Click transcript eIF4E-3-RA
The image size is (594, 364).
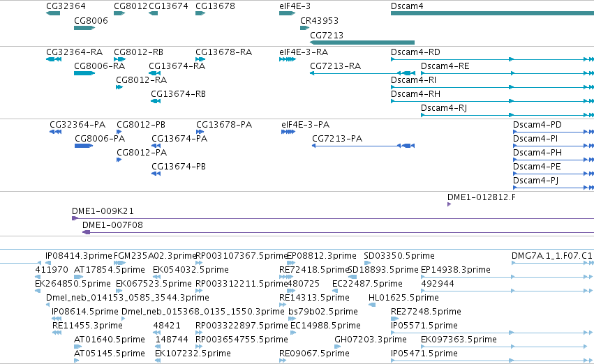coord(304,52)
